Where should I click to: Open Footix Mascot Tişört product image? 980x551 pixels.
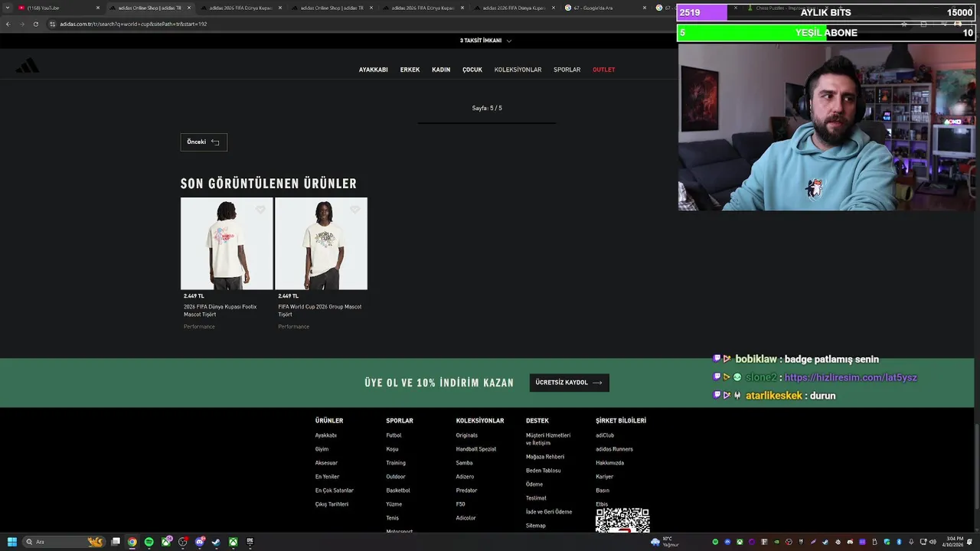227,243
